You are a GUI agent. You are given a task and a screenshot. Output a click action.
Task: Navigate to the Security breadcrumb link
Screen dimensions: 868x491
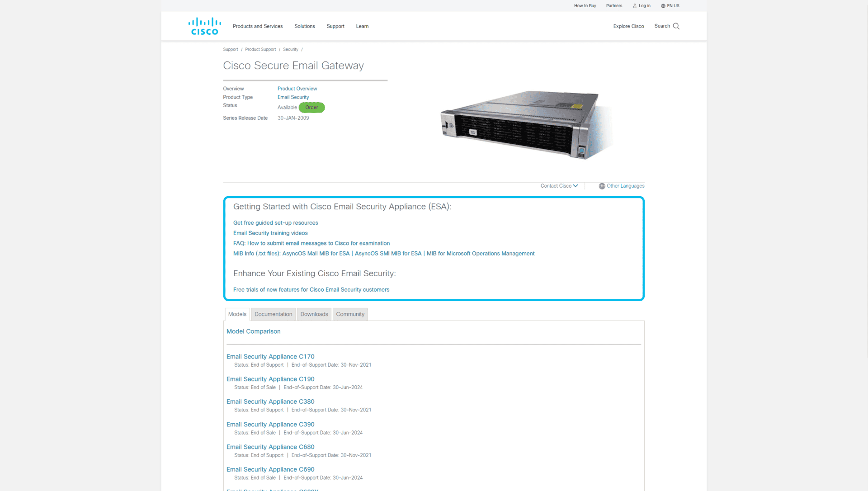tap(291, 49)
